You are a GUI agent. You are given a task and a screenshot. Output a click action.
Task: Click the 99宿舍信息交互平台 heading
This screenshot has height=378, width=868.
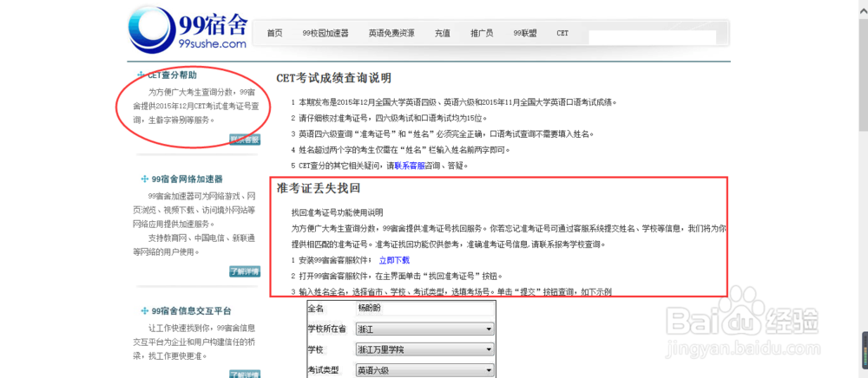click(x=192, y=310)
